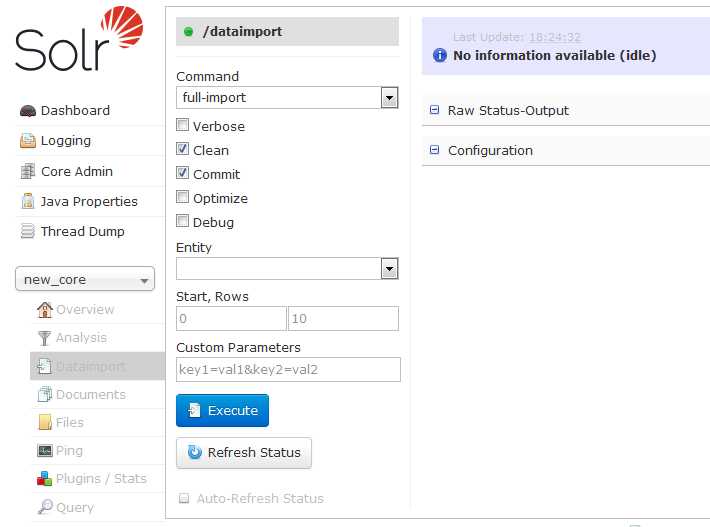Uncheck the Clean checkbox
The image size is (710, 527).
tap(182, 149)
